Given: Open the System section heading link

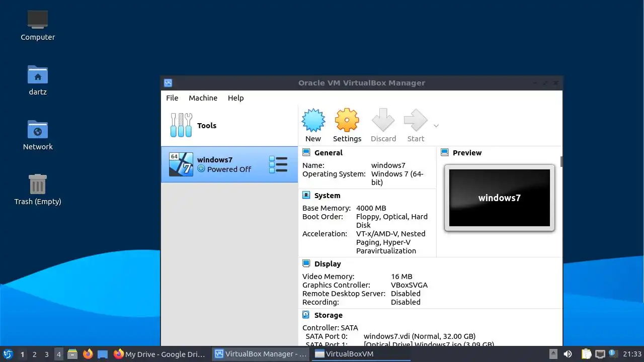Looking at the screenshot, I should [x=328, y=196].
